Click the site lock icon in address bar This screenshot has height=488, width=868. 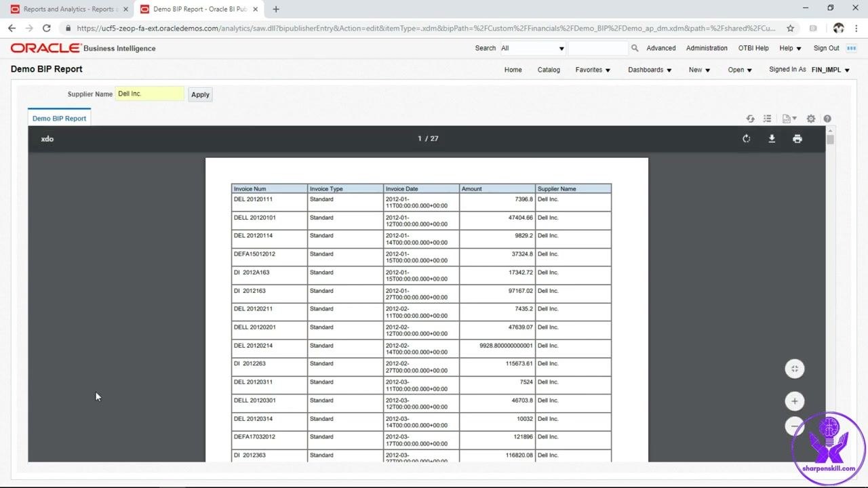(68, 28)
